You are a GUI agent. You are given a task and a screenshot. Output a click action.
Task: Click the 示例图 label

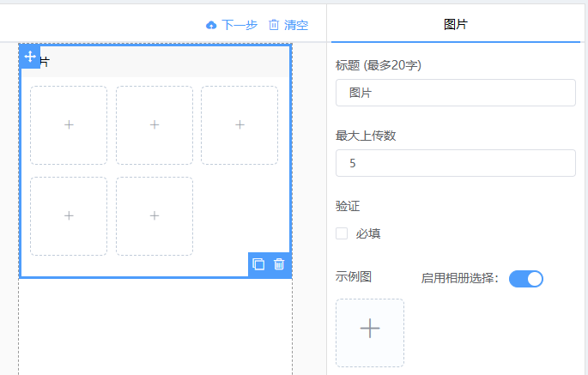(x=354, y=277)
